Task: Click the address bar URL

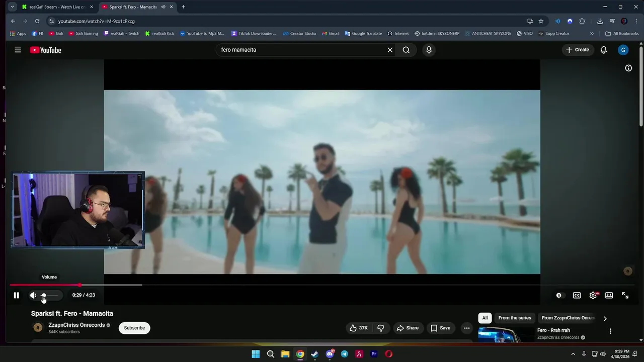Action: click(96, 21)
